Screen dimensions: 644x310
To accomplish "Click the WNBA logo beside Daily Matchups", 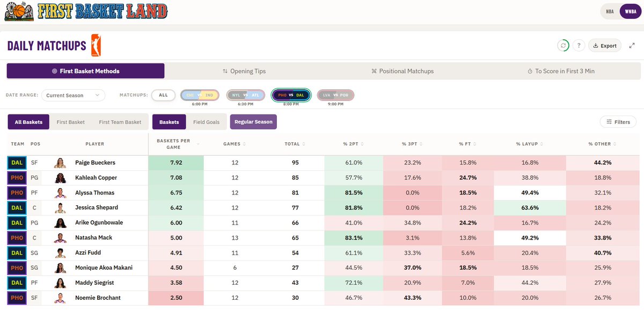I will pos(96,45).
